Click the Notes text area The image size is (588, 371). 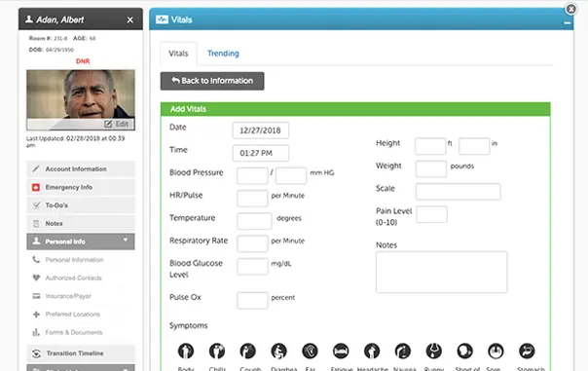pos(441,273)
